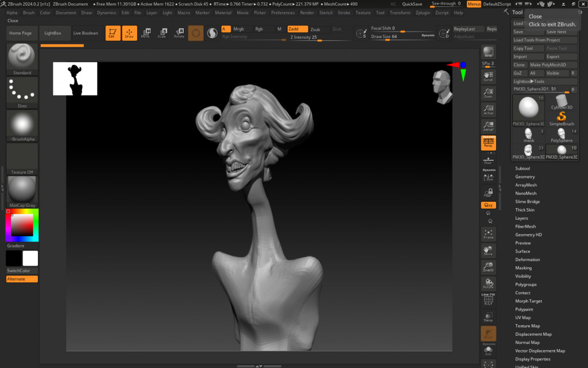Click the BPR render button

point(488,51)
